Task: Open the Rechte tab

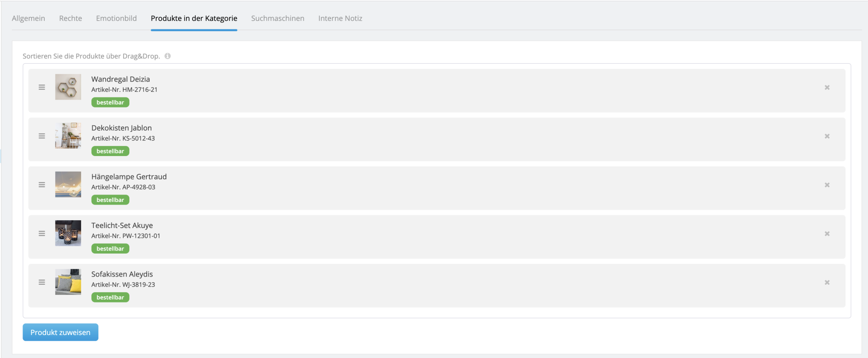Action: pyautogui.click(x=70, y=18)
